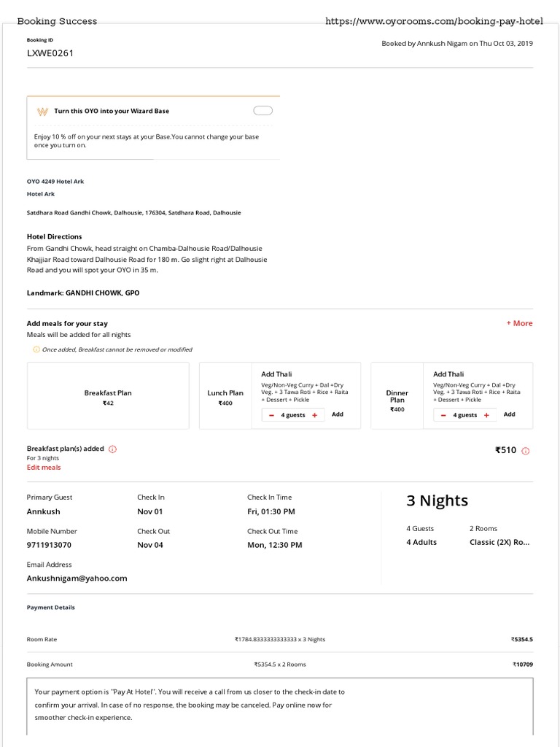
Task: Click the Ankushnigam@yahoo.com email address
Action: pos(77,578)
